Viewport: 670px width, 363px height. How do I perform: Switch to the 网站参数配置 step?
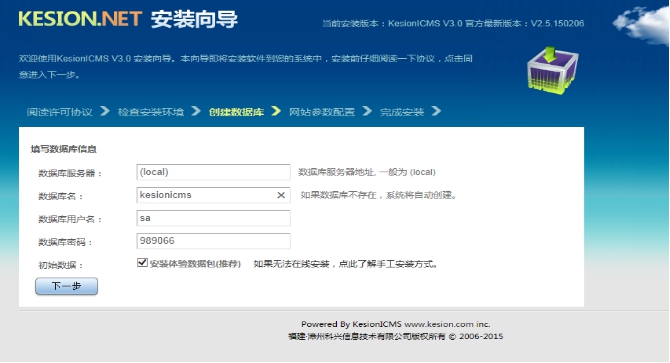pos(322,112)
